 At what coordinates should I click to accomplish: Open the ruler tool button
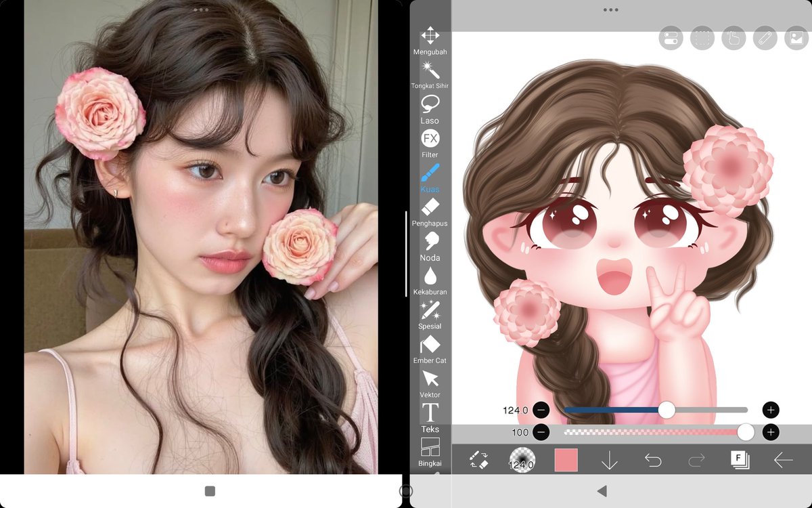pyautogui.click(x=765, y=38)
